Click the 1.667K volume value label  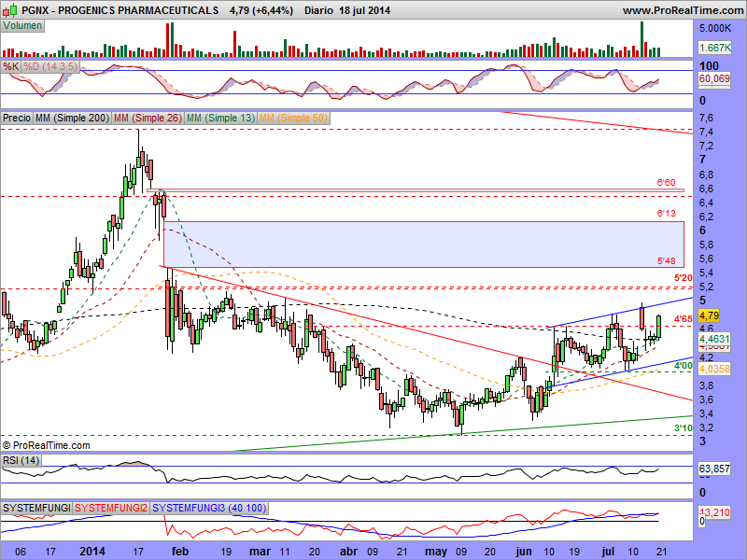[x=714, y=48]
